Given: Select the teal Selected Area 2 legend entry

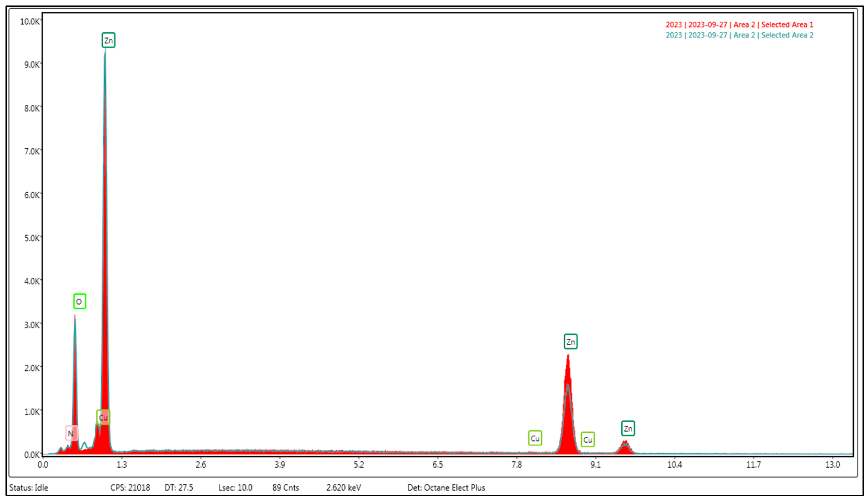Looking at the screenshot, I should click(x=739, y=35).
